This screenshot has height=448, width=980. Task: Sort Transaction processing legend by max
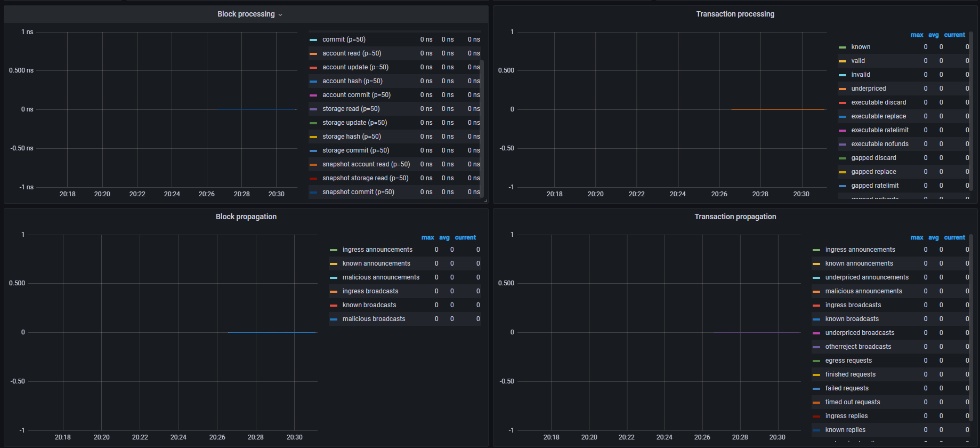(x=917, y=35)
